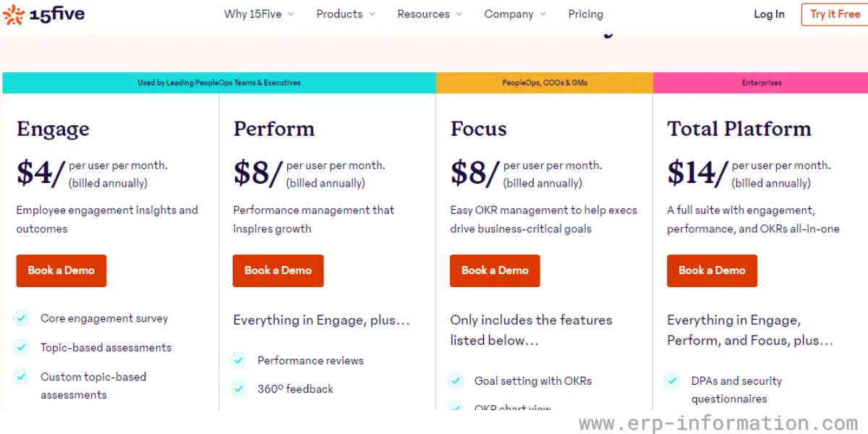The image size is (868, 434).
Task: Click checkmark icon beside Core engagement survey
Action: click(22, 318)
